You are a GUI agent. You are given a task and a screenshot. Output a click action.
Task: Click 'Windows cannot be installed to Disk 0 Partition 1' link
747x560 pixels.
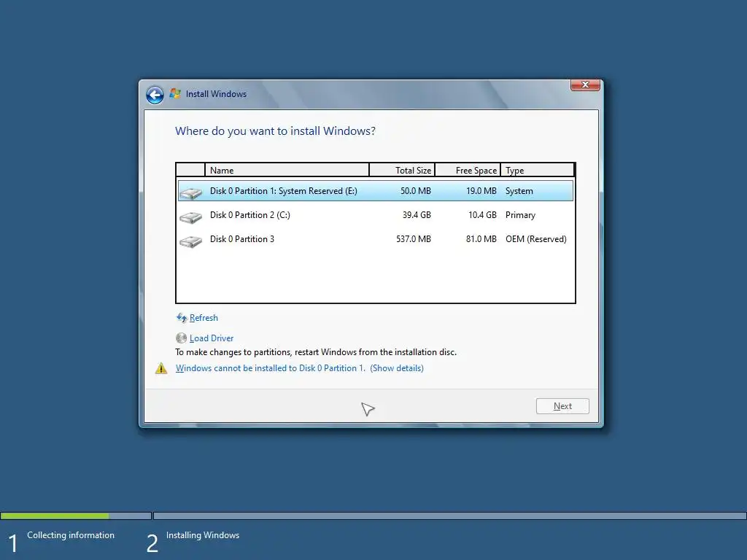[271, 368]
